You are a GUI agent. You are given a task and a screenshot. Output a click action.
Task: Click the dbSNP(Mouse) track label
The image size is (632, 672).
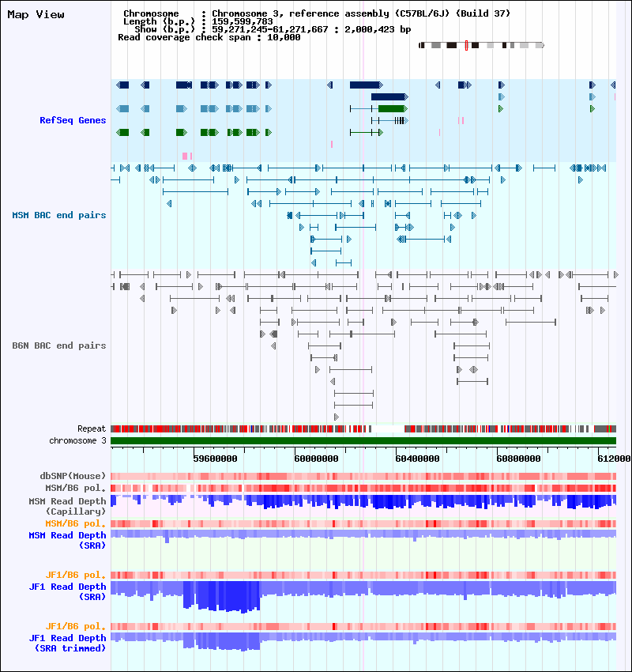coord(73,476)
